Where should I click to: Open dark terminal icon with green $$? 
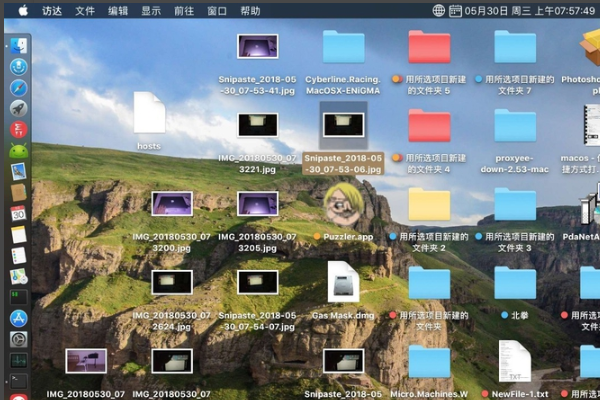[x=18, y=297]
